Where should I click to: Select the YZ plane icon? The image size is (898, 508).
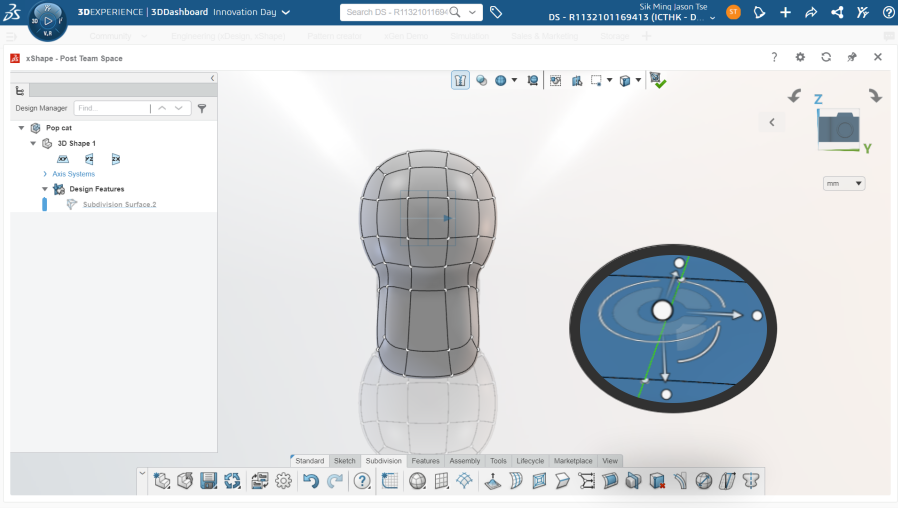[89, 159]
